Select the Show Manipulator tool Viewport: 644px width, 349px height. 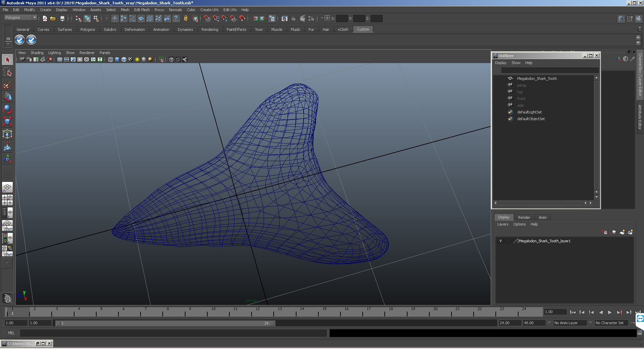7,158
